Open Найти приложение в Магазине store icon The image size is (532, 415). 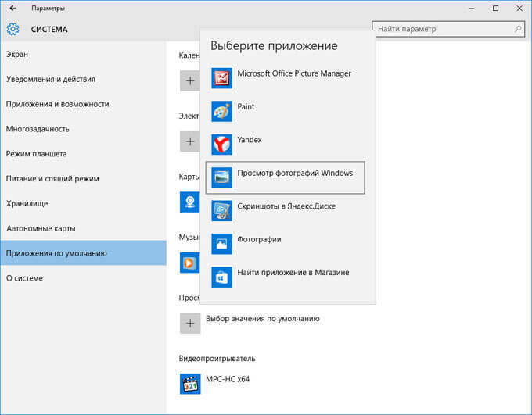(x=221, y=277)
